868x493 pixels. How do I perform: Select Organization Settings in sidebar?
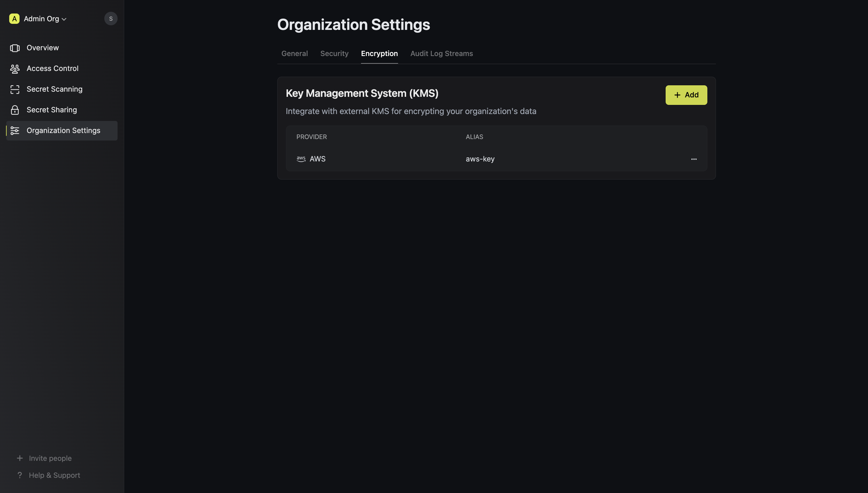pos(62,131)
